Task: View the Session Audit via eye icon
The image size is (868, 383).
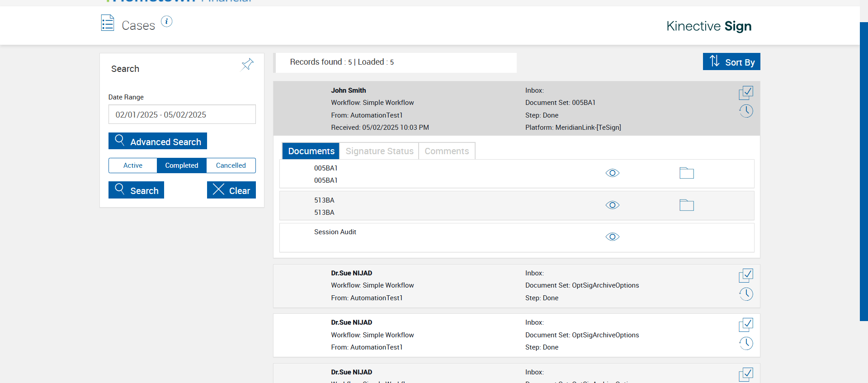Action: (x=612, y=237)
